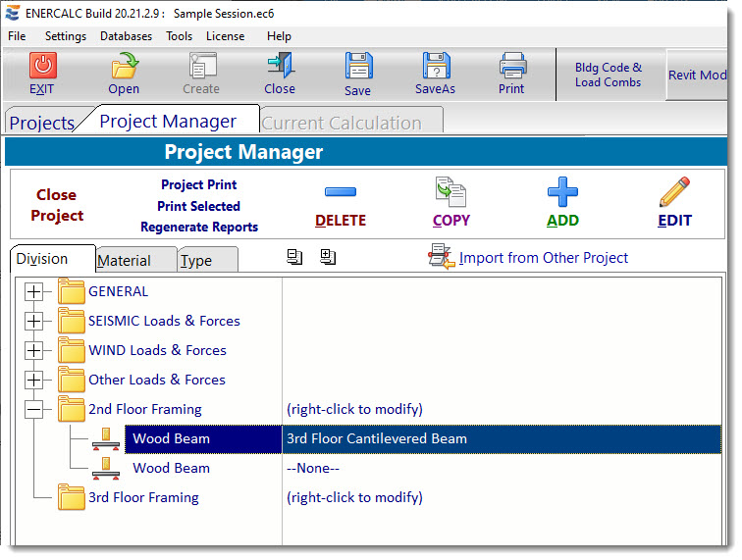Click the Save floppy disk icon
The height and width of the screenshot is (560, 742).
pyautogui.click(x=357, y=67)
